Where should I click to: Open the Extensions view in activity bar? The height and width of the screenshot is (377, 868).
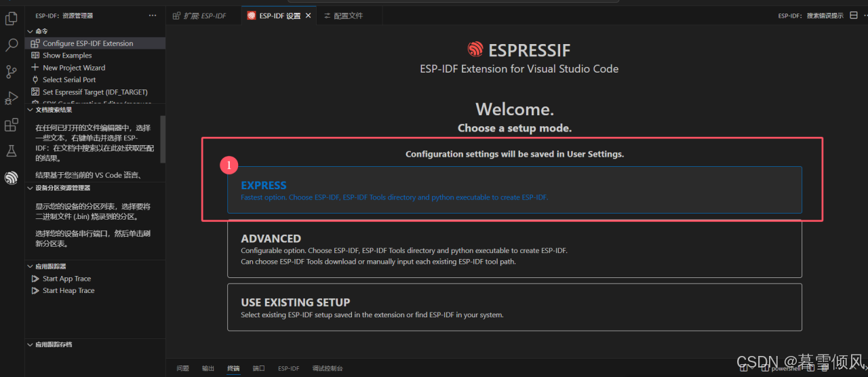pos(11,125)
